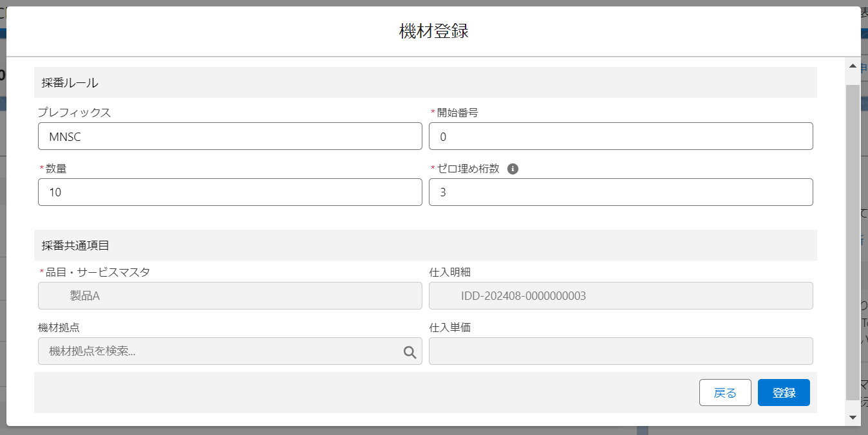868x435 pixels.
Task: Click the 機材登録 dialog title
Action: tap(433, 31)
